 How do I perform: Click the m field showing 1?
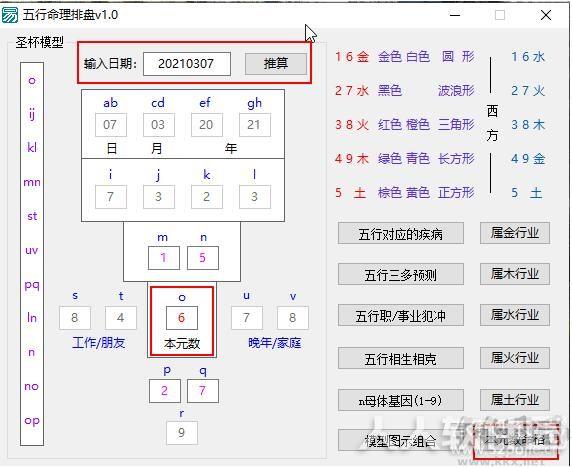[164, 258]
